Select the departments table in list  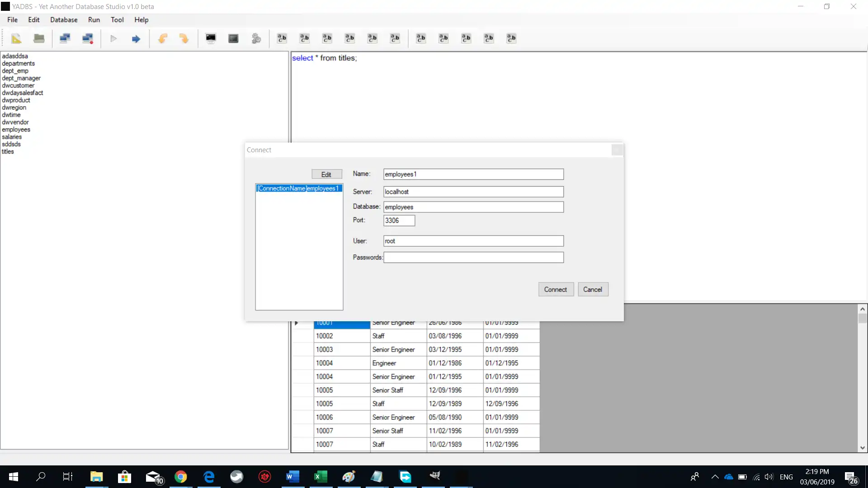point(18,64)
